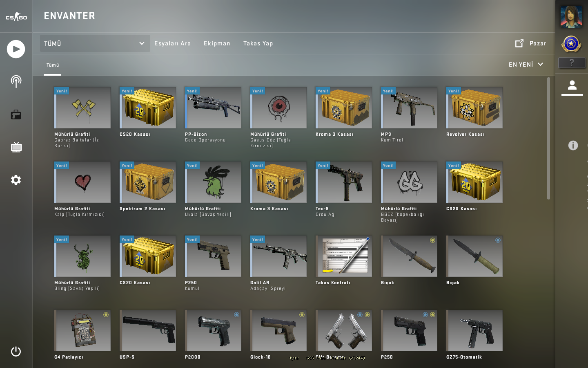Select the P2000 pistol item
This screenshot has height=368, width=588.
pyautogui.click(x=213, y=330)
